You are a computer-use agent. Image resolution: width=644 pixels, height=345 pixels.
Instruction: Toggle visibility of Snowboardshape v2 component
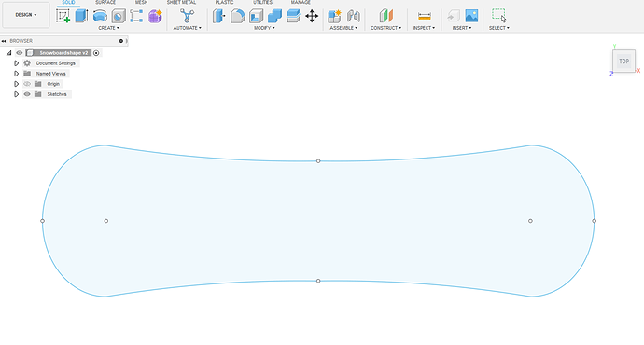19,53
